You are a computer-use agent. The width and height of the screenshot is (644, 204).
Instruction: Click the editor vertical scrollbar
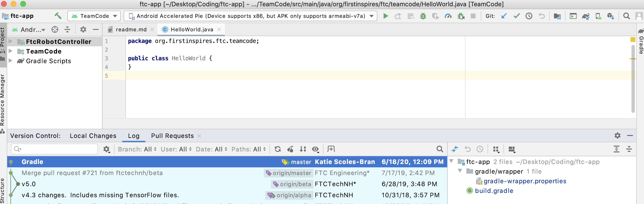coord(633,78)
